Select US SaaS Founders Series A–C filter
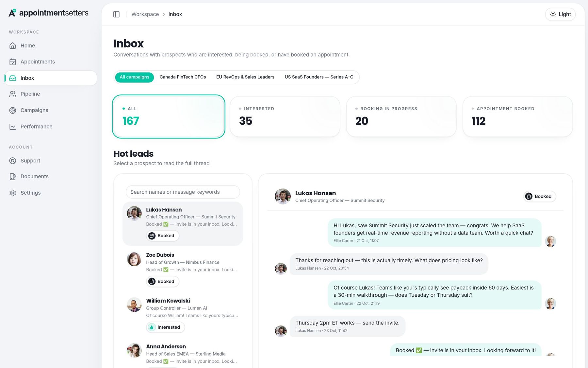This screenshot has width=588, height=368. [x=319, y=77]
